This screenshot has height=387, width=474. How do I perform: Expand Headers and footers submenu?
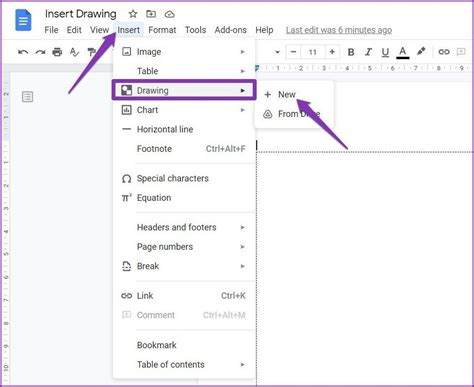[184, 227]
